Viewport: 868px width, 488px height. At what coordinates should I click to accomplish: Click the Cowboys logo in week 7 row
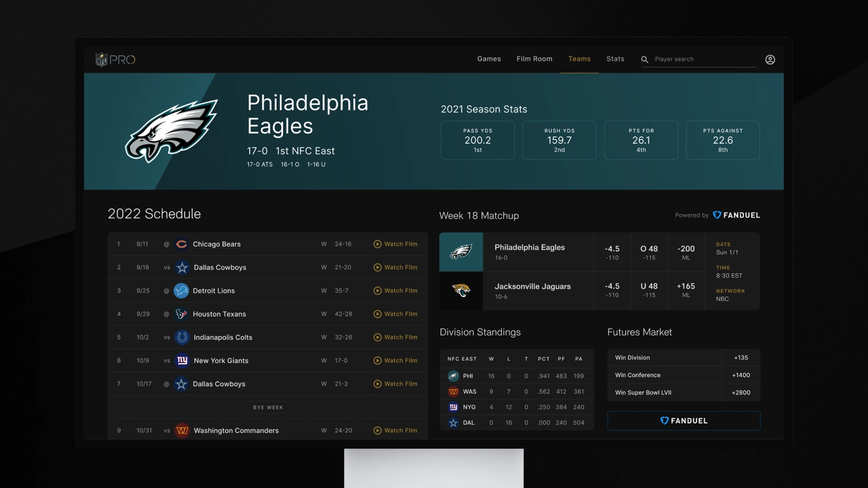coord(181,384)
